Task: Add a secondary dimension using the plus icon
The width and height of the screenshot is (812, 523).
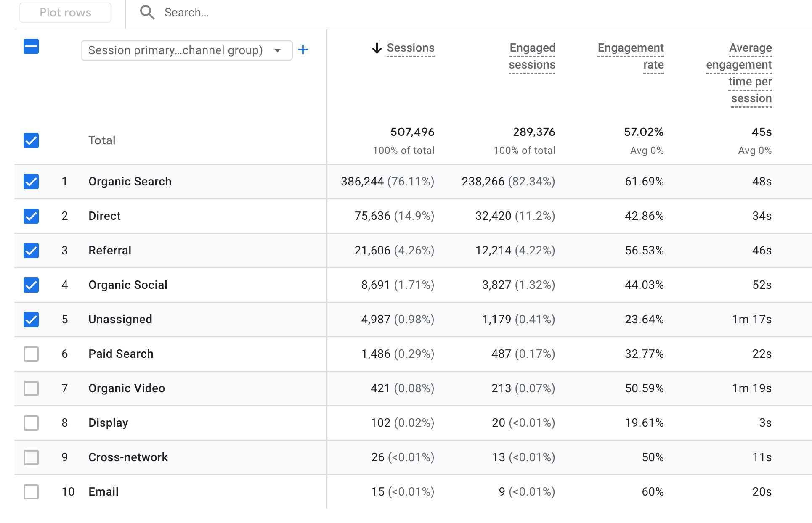Action: pos(304,50)
